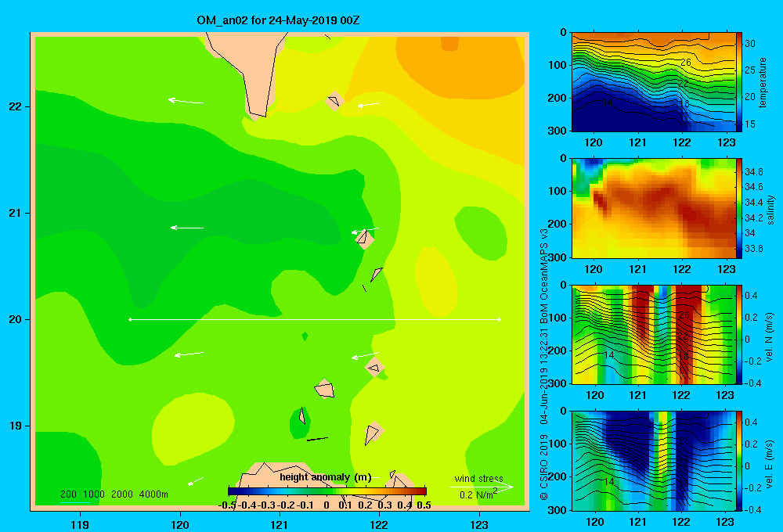Click "34.8" on the salinity color scale
The height and width of the screenshot is (532, 783).
pyautogui.click(x=754, y=171)
